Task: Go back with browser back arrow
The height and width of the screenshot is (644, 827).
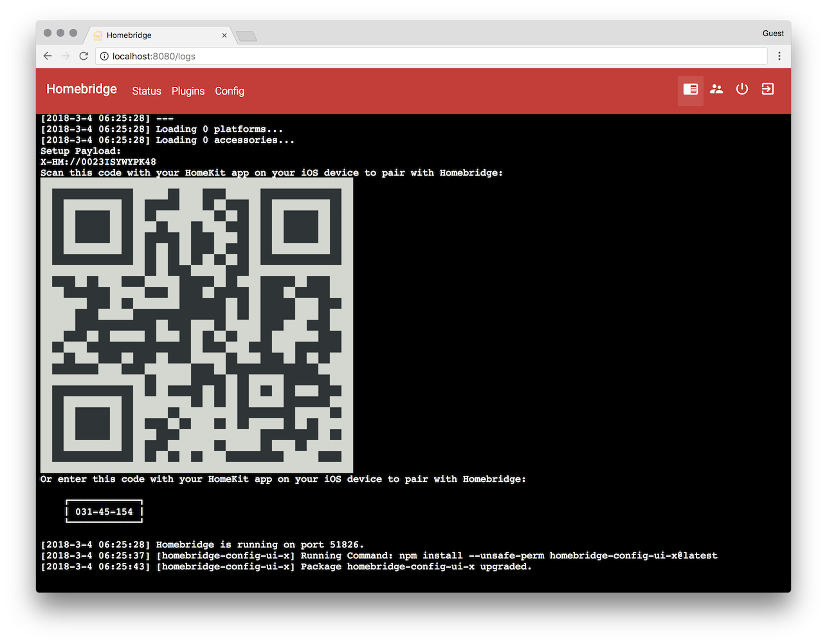Action: (48, 56)
